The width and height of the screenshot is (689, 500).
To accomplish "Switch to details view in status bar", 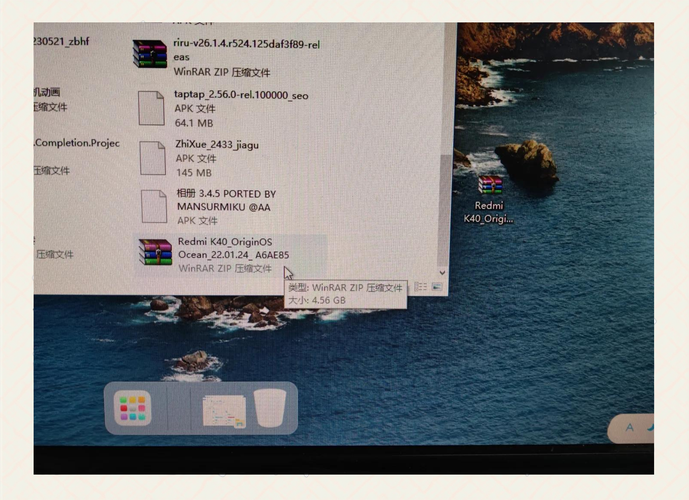I will click(421, 287).
